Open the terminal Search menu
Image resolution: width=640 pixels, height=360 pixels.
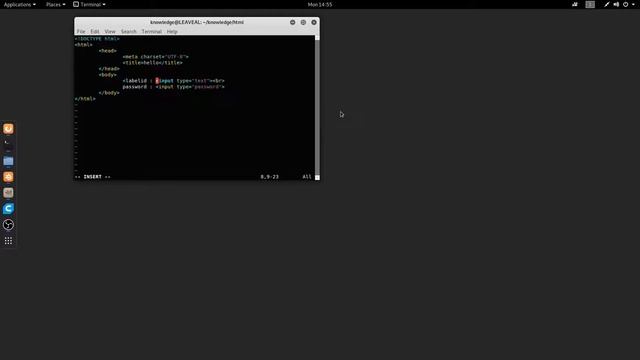(x=129, y=31)
